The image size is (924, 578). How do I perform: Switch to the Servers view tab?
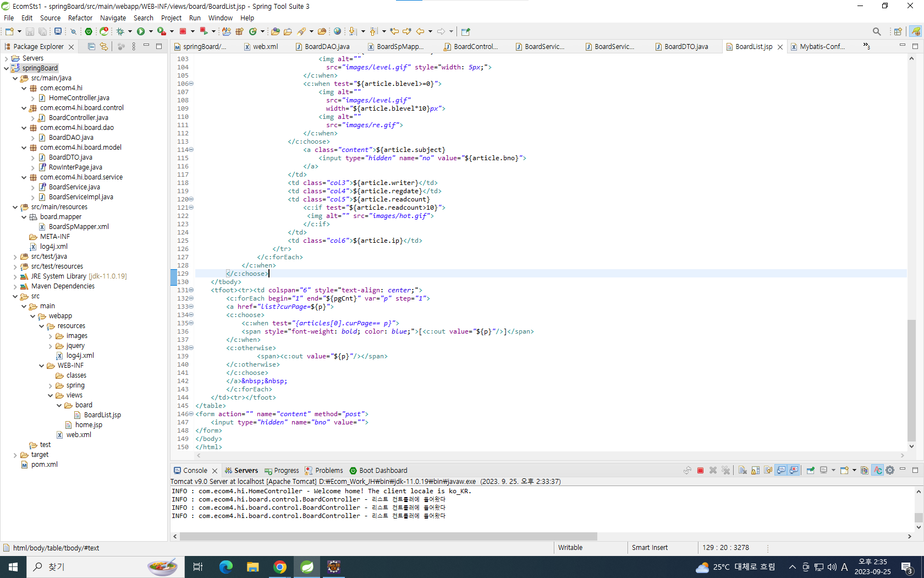tap(241, 471)
